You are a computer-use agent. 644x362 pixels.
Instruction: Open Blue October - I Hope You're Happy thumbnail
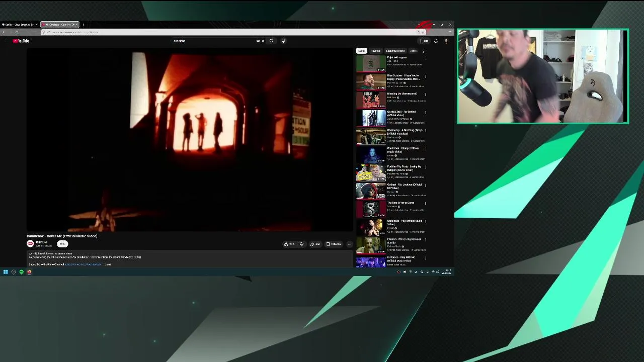[x=371, y=82]
